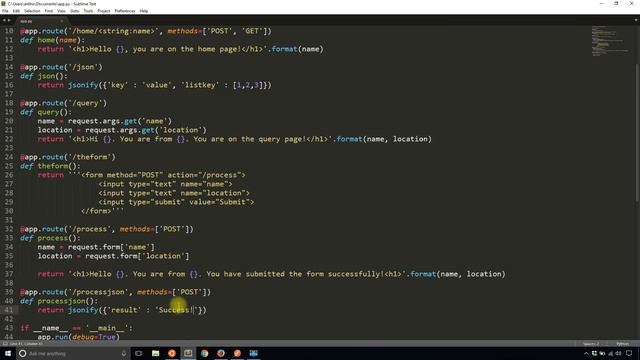
Task: Open the File menu
Action: pos(5,11)
